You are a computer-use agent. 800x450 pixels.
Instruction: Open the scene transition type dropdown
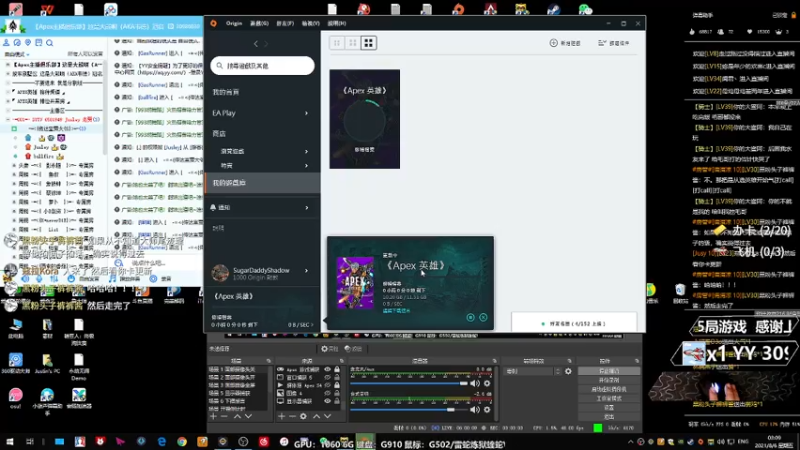(533, 371)
